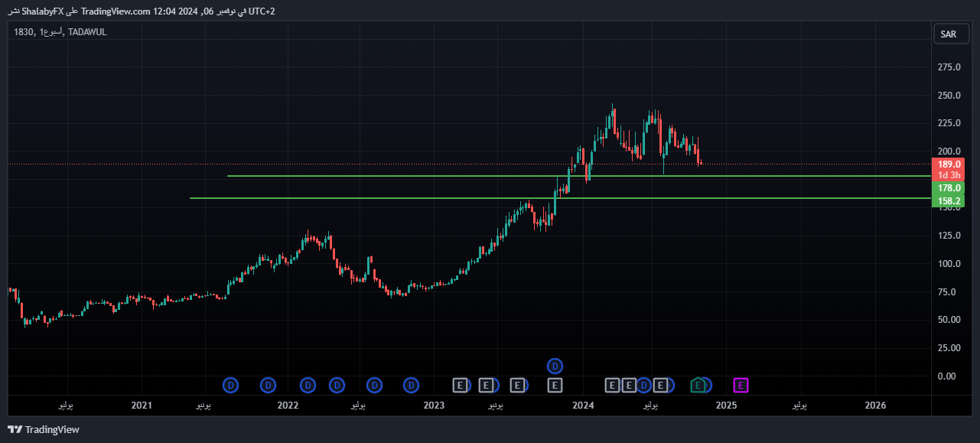The image size is (980, 443).
Task: Click the first gray E marker after 2023
Action: point(460,386)
